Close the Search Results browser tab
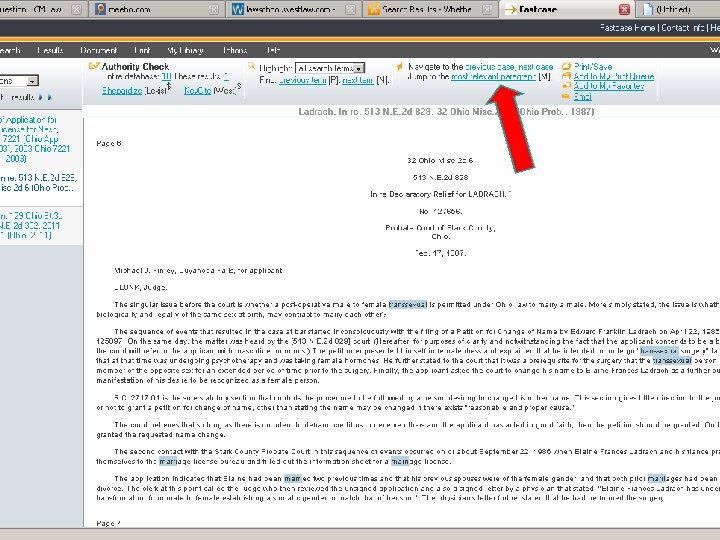 [x=487, y=9]
